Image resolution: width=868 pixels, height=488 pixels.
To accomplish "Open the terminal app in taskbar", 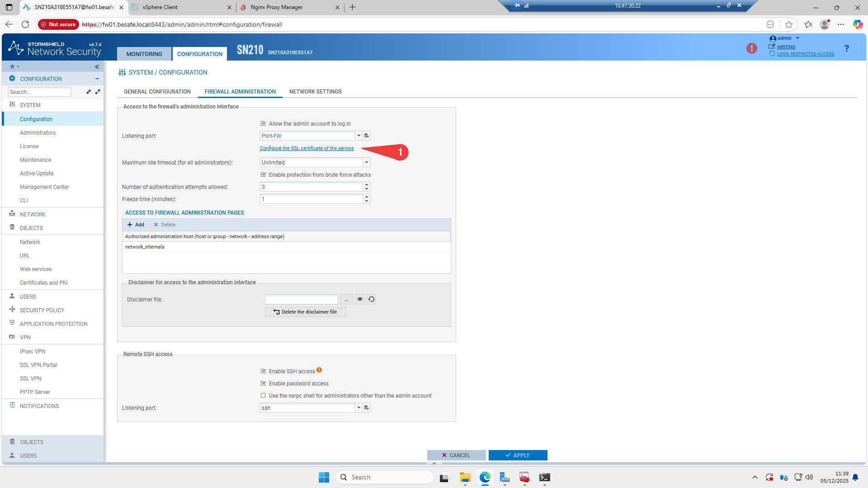I will (544, 477).
